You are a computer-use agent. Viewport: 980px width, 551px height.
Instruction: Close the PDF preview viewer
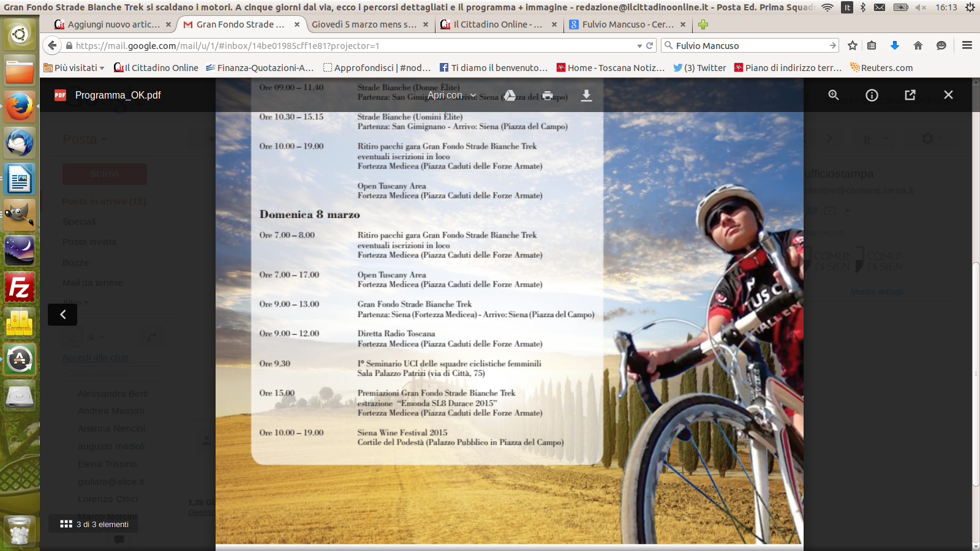tap(948, 95)
